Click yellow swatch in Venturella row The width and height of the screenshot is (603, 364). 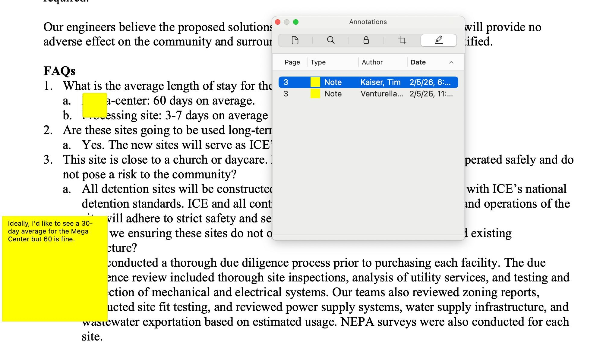point(315,94)
